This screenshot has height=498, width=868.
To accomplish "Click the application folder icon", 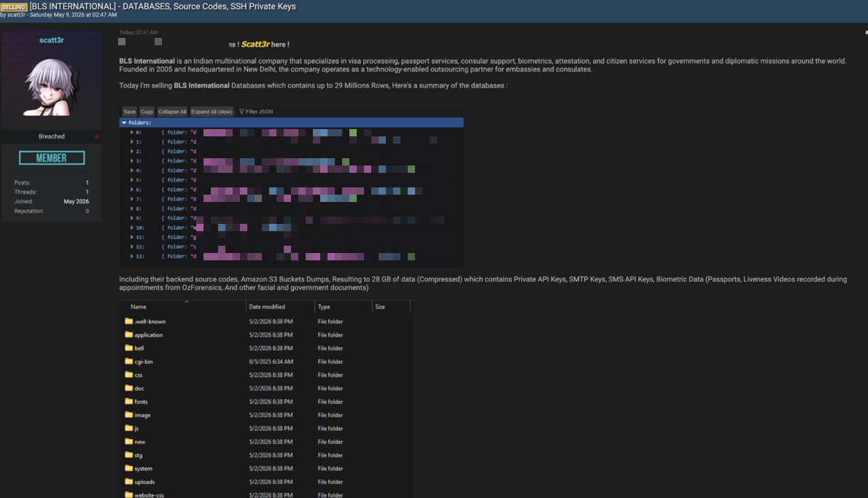I will [129, 334].
